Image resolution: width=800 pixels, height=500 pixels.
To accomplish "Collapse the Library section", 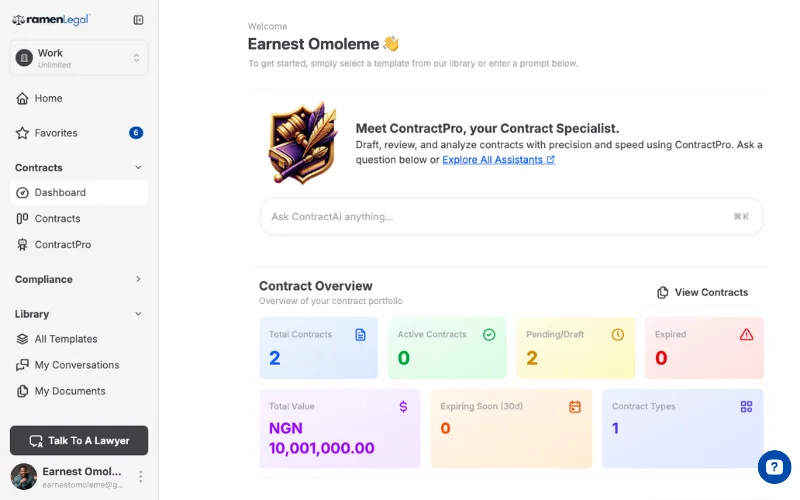I will point(138,314).
